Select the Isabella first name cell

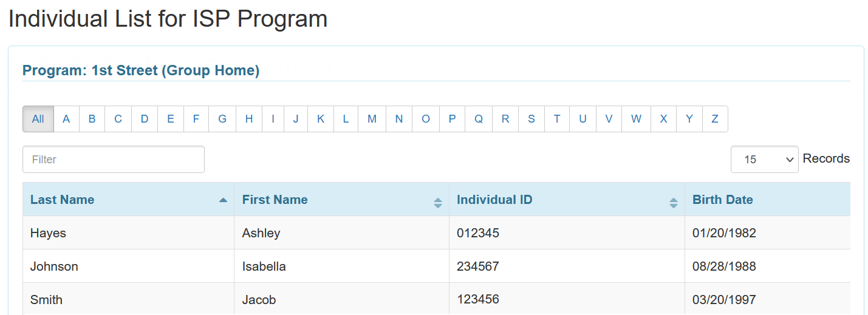341,266
